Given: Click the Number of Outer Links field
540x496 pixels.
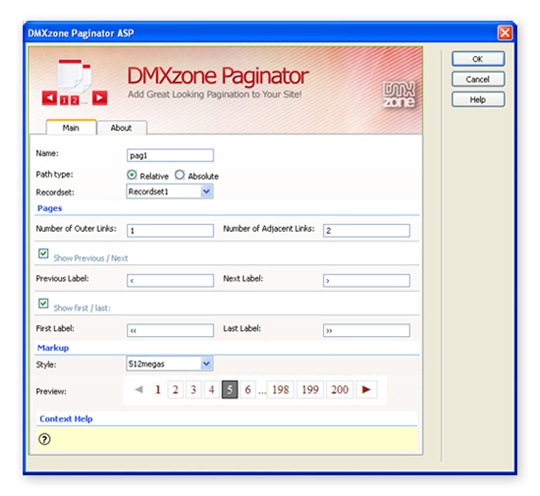Looking at the screenshot, I should tap(170, 230).
